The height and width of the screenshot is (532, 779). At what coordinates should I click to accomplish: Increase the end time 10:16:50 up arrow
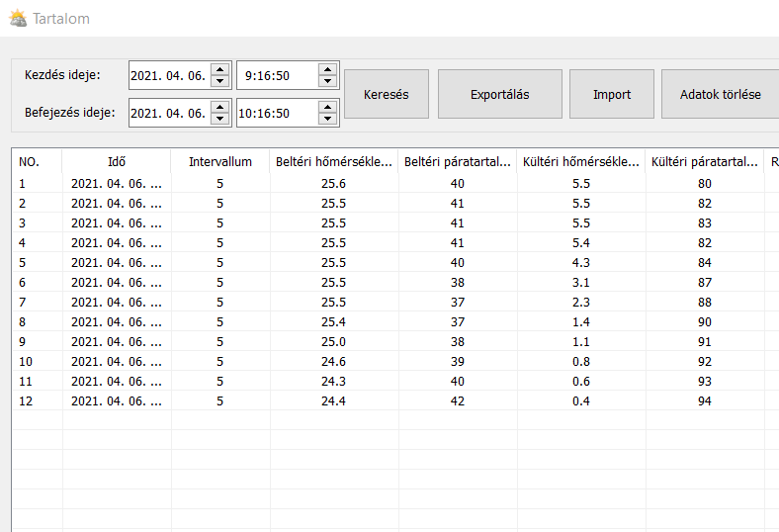point(327,107)
